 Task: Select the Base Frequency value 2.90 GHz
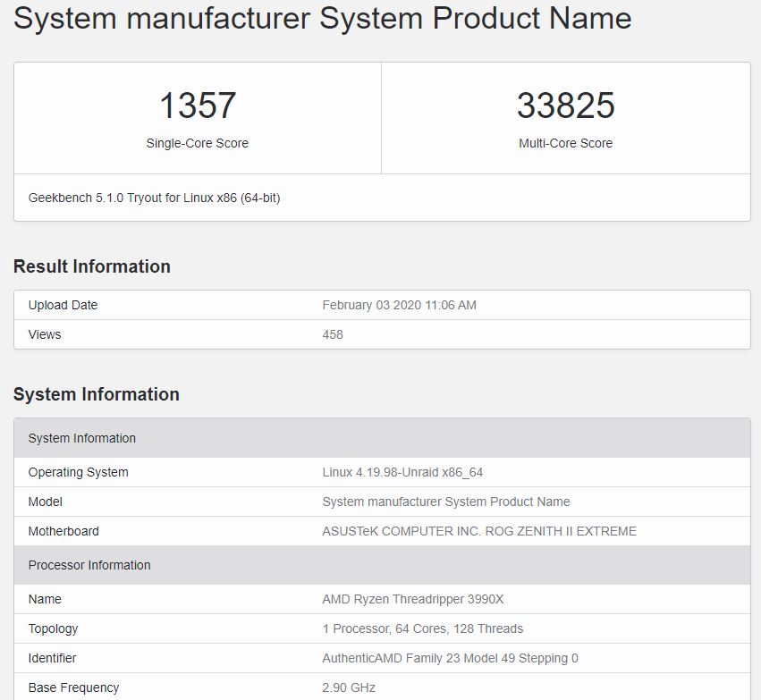tap(349, 687)
